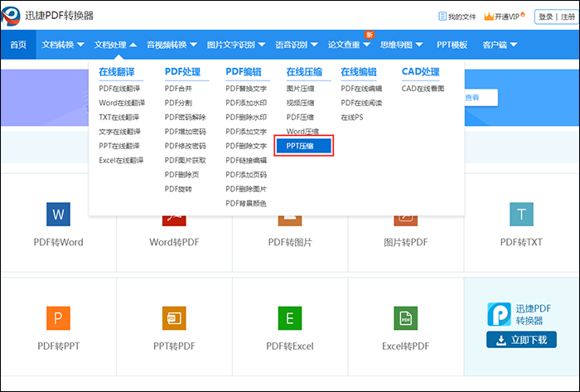The image size is (580, 392).
Task: Open the PDF转Word blue W icon
Action: [x=59, y=214]
